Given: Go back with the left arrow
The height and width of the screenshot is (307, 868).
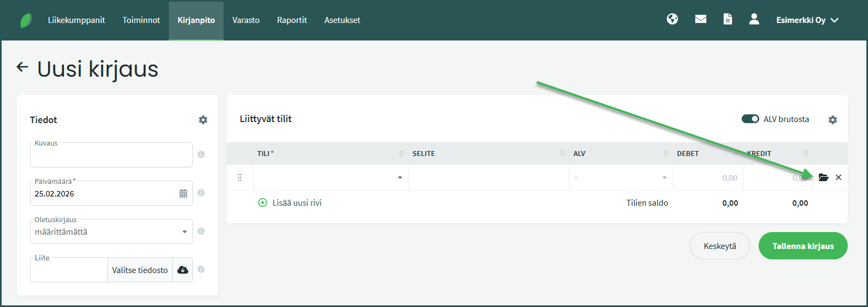Looking at the screenshot, I should (22, 67).
